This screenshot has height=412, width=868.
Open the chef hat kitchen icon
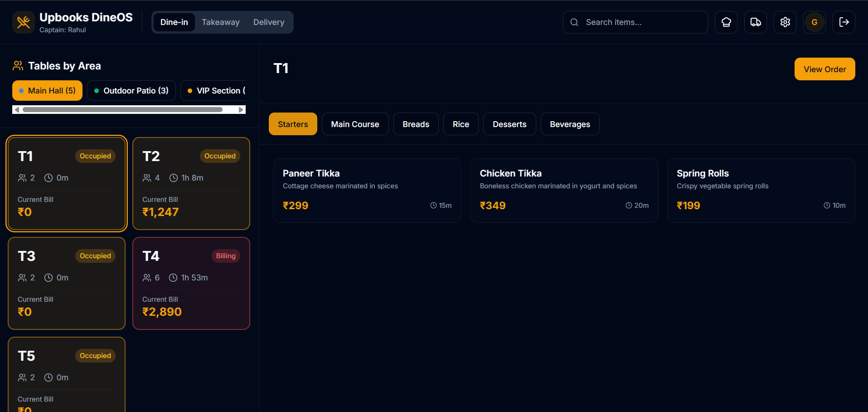[726, 22]
